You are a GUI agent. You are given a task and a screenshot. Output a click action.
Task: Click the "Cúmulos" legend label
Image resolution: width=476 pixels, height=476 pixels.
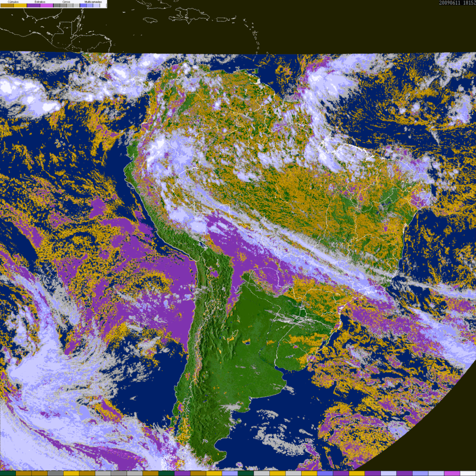[13, 2]
